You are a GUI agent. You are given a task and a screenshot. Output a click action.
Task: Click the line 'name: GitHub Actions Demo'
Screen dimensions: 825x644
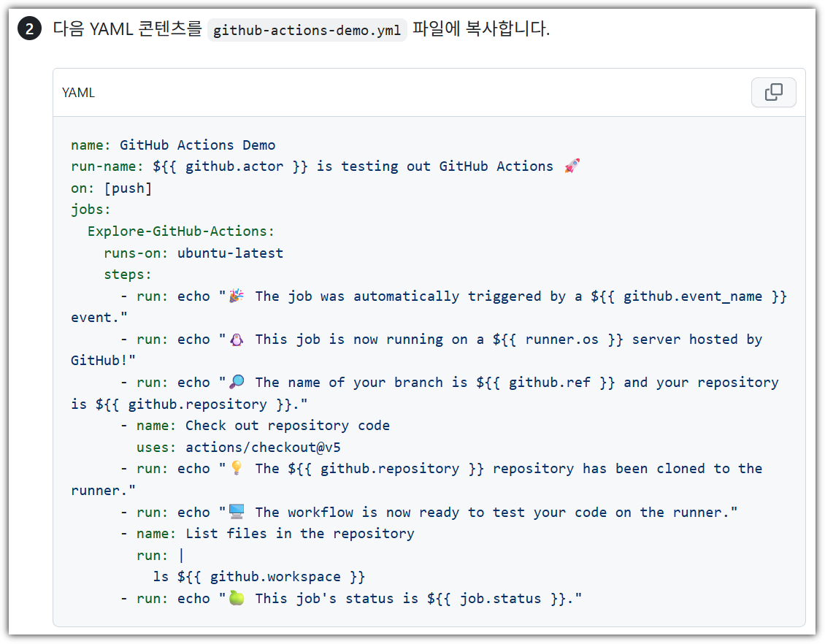(173, 145)
